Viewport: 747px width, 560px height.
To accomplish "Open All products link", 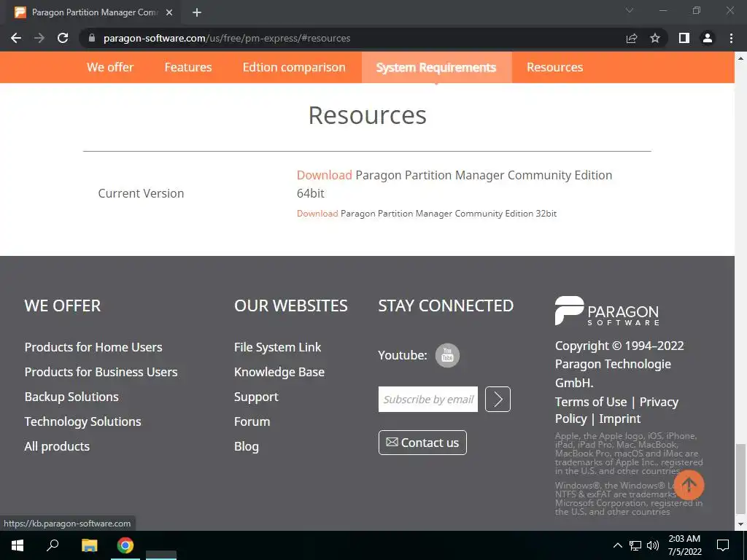I will 57,446.
